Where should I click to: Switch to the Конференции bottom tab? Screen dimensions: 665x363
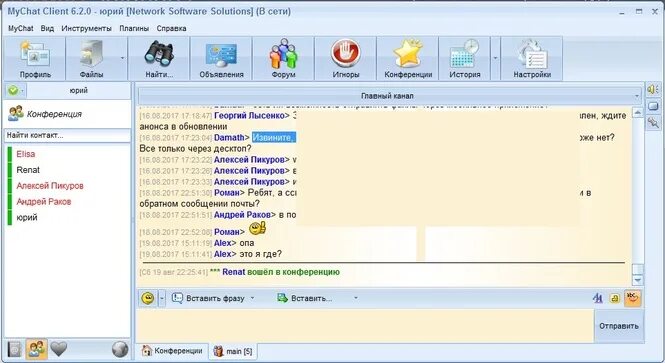pos(172,351)
